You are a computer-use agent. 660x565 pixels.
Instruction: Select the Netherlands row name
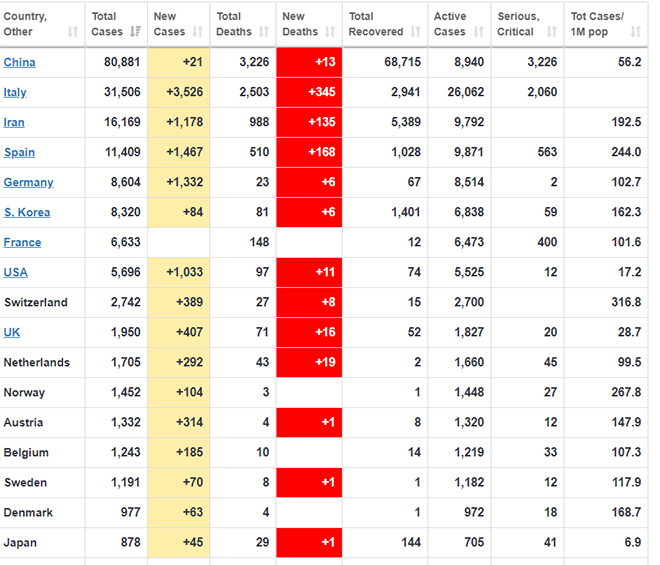pyautogui.click(x=37, y=362)
